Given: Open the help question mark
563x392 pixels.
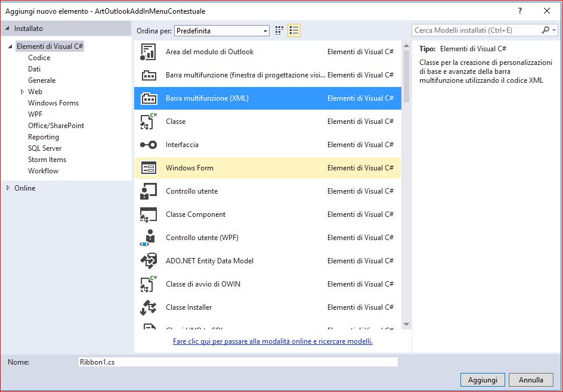Looking at the screenshot, I should point(519,11).
